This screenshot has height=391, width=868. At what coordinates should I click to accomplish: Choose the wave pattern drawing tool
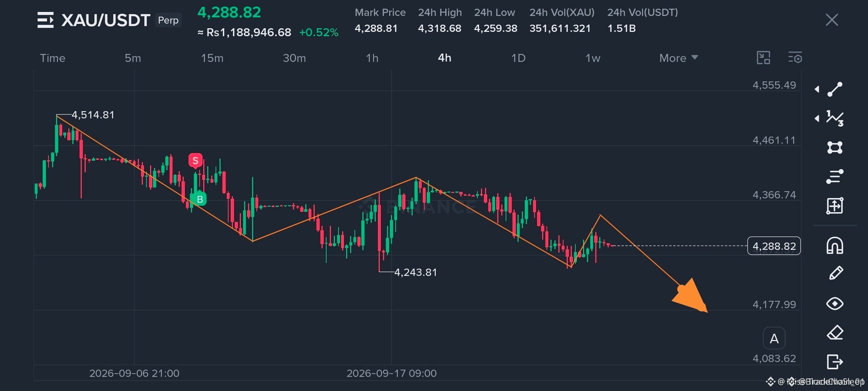pos(835,118)
